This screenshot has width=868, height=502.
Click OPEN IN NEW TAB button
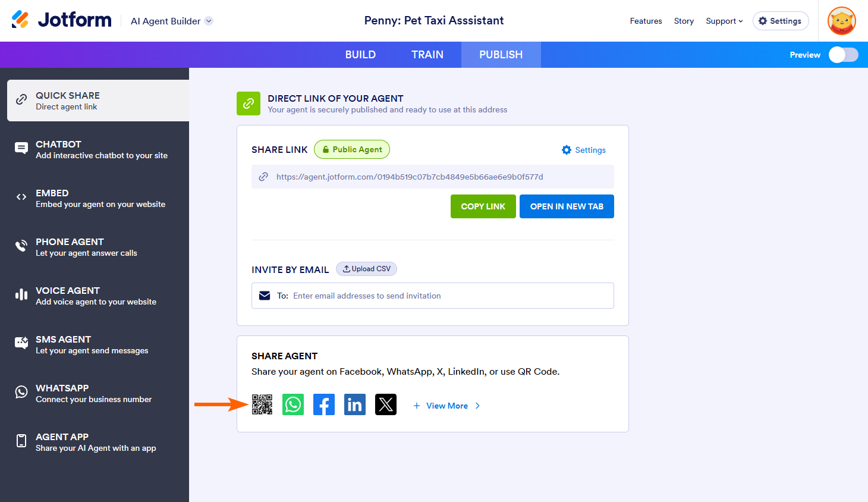coord(567,206)
